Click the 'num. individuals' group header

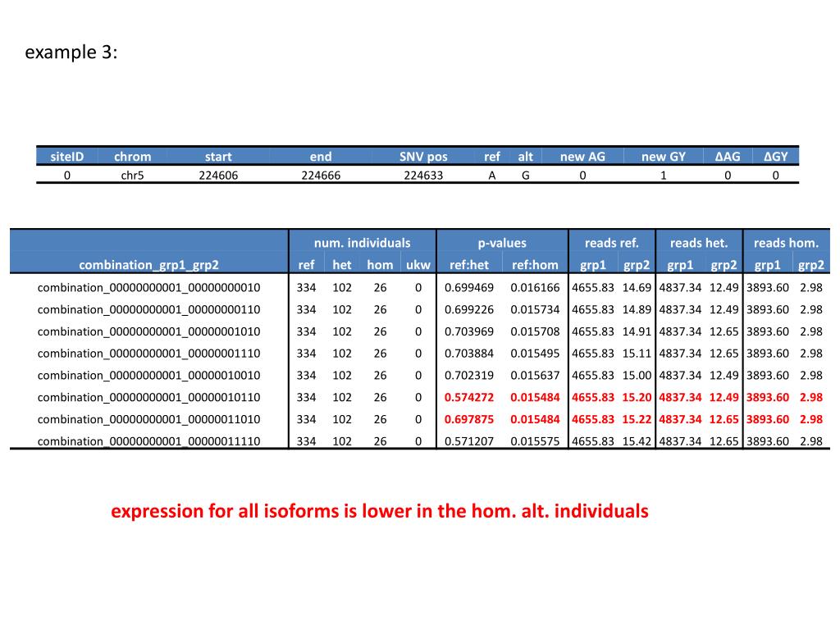coord(362,243)
